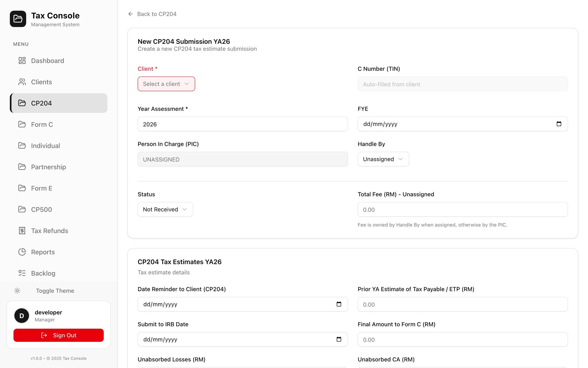Open the CP500 menu item

tap(59, 209)
